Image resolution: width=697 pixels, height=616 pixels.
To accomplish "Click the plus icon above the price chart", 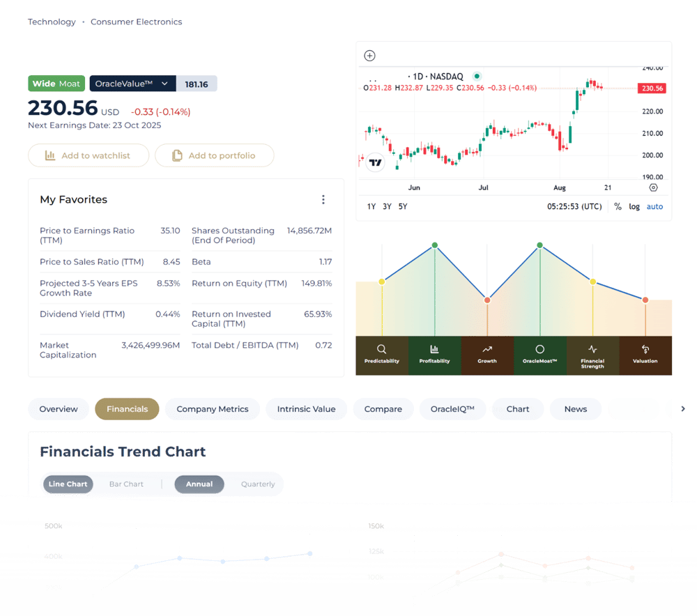I will click(369, 56).
